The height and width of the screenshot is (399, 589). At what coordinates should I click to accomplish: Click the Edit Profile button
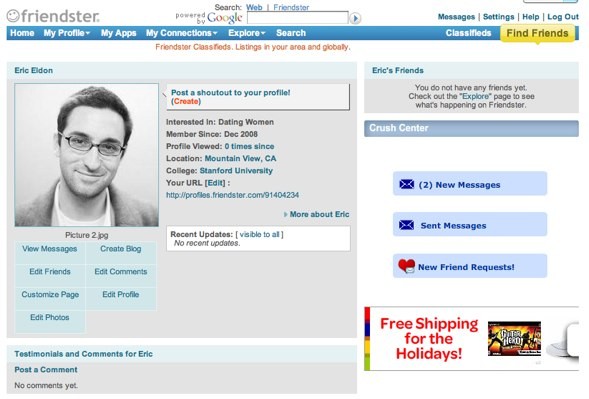point(121,295)
